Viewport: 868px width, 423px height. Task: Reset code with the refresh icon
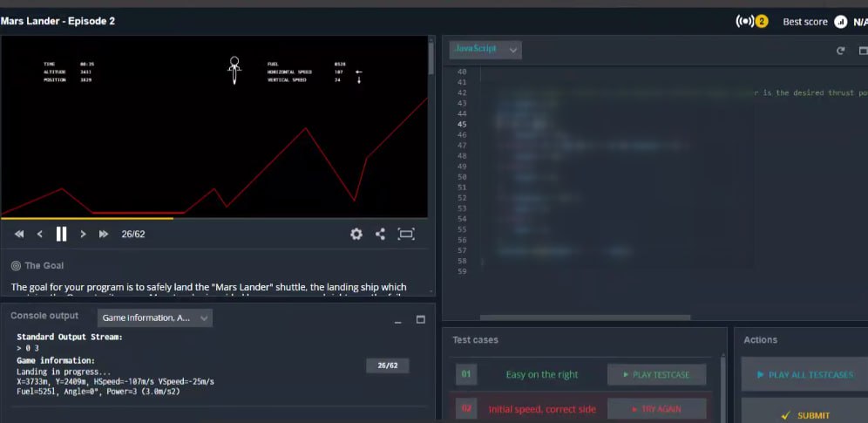(x=840, y=51)
